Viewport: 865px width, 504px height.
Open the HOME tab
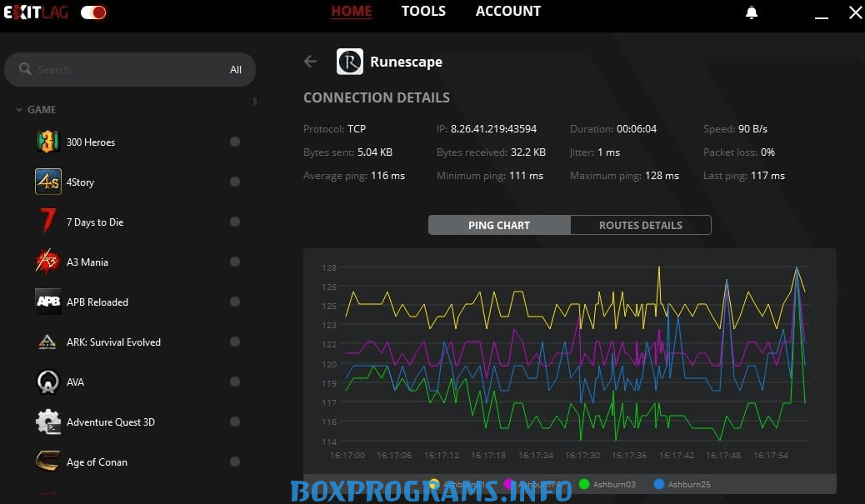(352, 11)
